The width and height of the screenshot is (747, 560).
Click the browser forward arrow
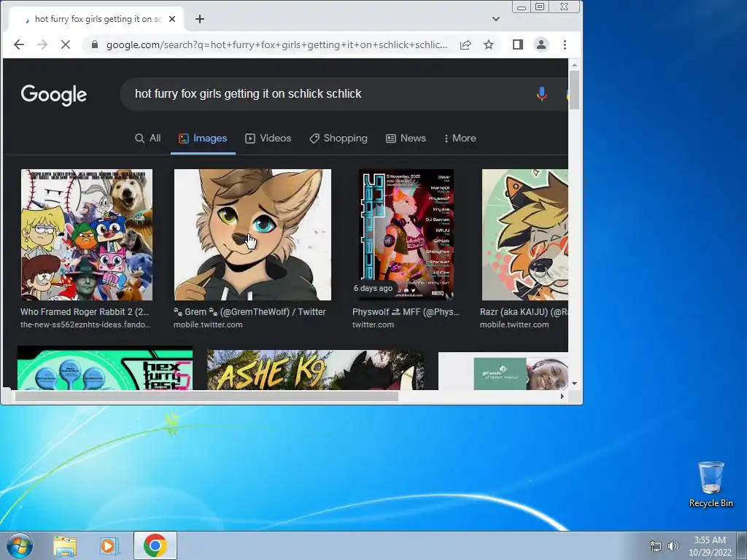[42, 44]
